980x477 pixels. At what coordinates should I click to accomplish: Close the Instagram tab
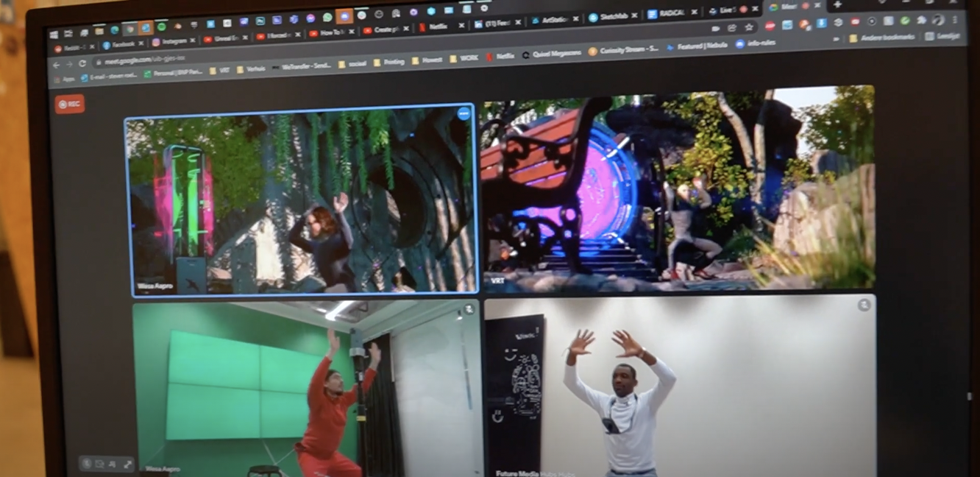193,40
